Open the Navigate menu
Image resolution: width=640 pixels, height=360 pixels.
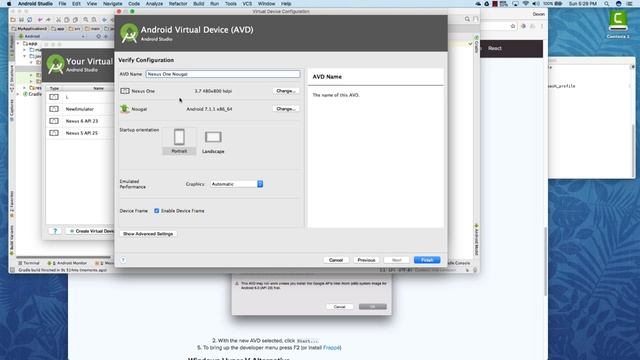pyautogui.click(x=112, y=4)
